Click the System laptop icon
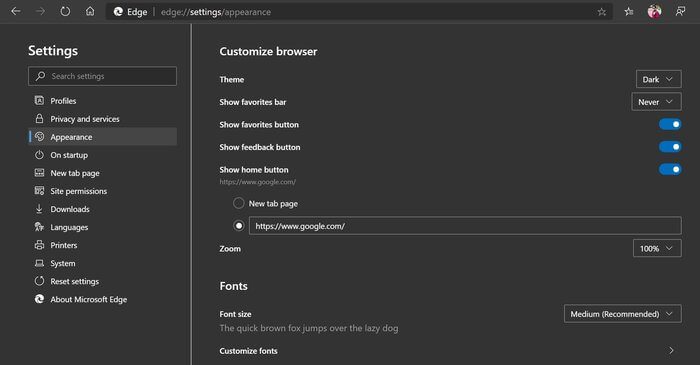The width and height of the screenshot is (700, 365). point(39,263)
